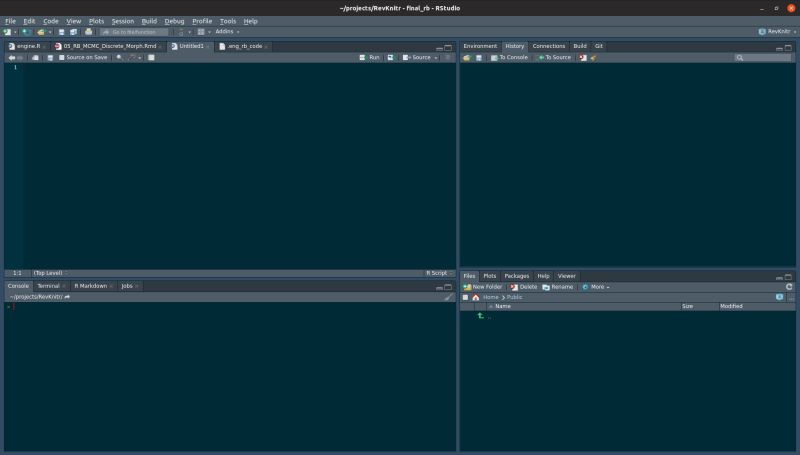The width and height of the screenshot is (800, 455).
Task: Expand the Source button dropdown arrow
Action: (x=436, y=58)
